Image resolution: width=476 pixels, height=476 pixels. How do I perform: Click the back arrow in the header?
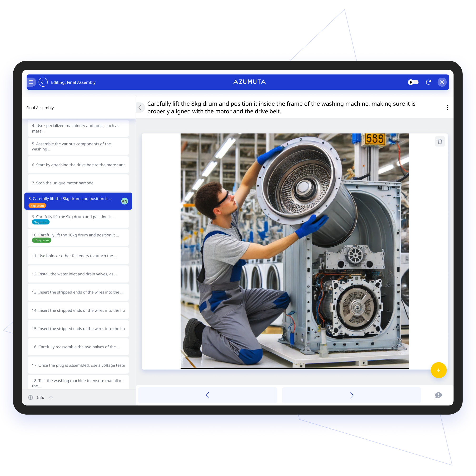[43, 82]
